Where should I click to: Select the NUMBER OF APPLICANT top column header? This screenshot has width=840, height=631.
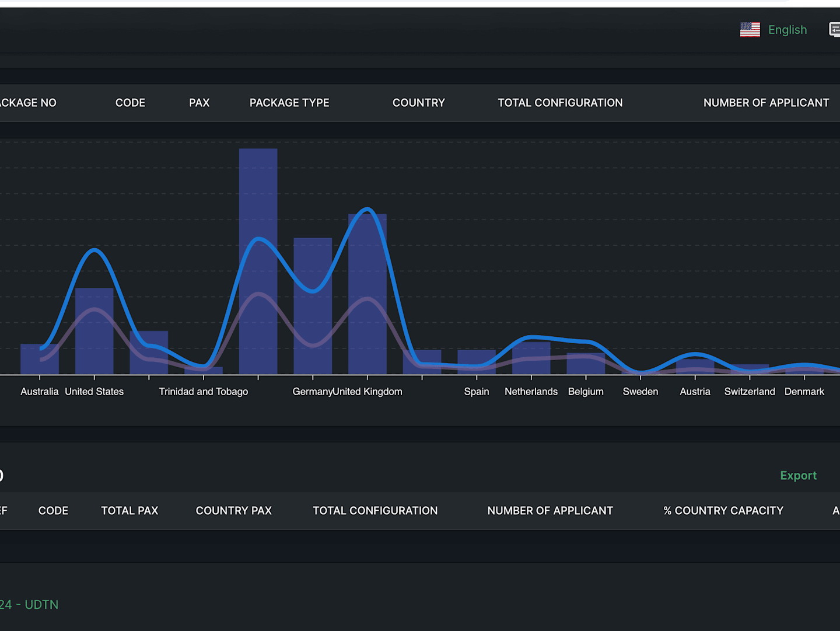pos(766,103)
